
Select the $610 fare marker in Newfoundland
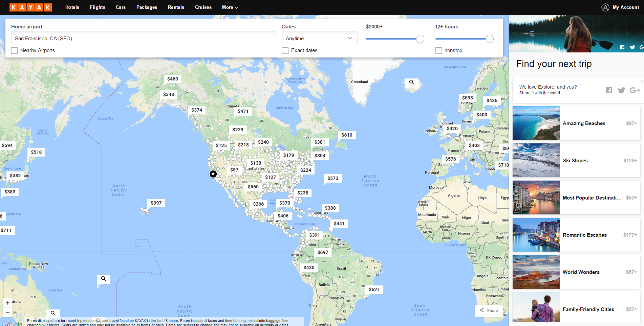(x=347, y=135)
